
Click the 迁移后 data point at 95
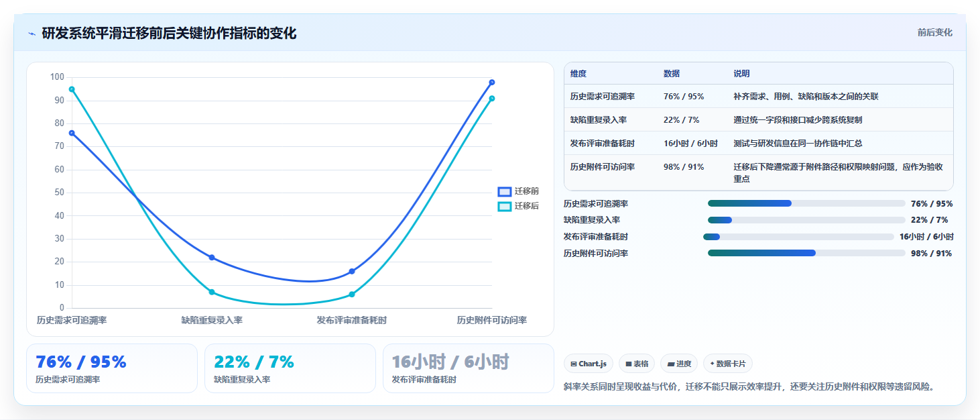click(x=72, y=89)
